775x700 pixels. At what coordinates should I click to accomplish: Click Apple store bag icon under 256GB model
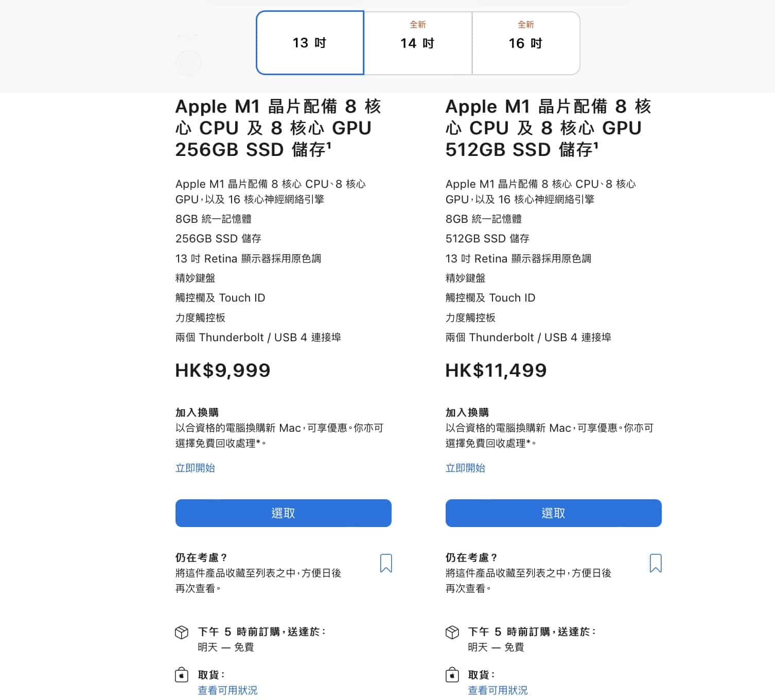182,675
